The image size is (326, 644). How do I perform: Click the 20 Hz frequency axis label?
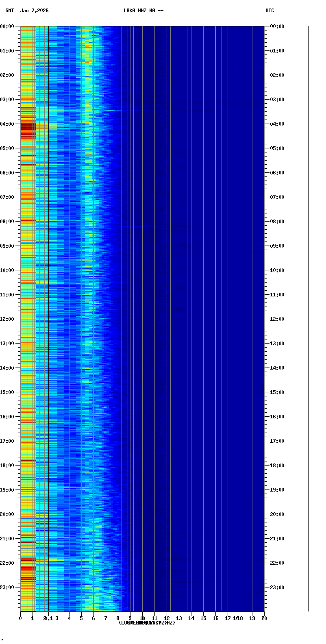(x=264, y=618)
